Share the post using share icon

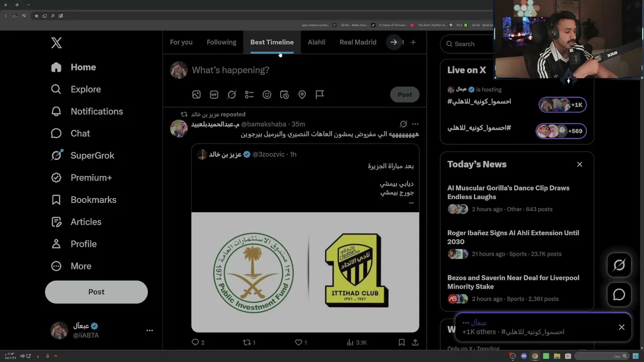coord(415,342)
